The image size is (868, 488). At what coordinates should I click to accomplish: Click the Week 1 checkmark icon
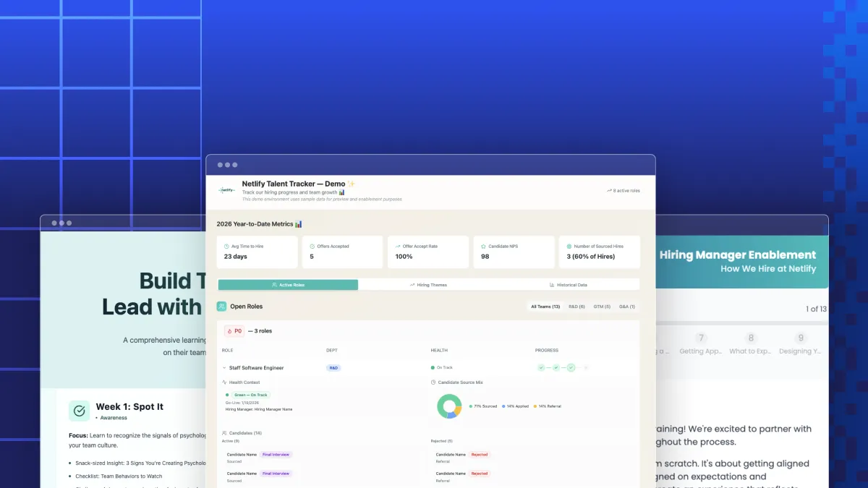pos(80,411)
